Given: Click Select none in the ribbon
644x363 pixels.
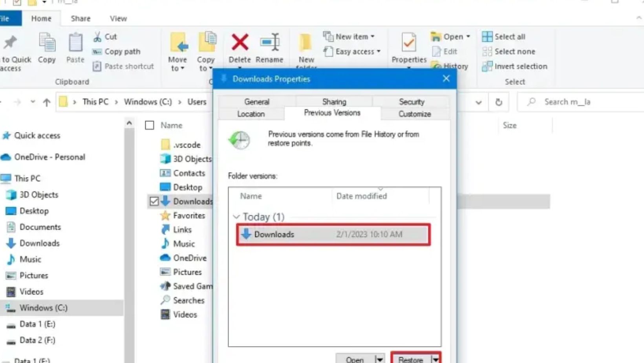Looking at the screenshot, I should (509, 51).
